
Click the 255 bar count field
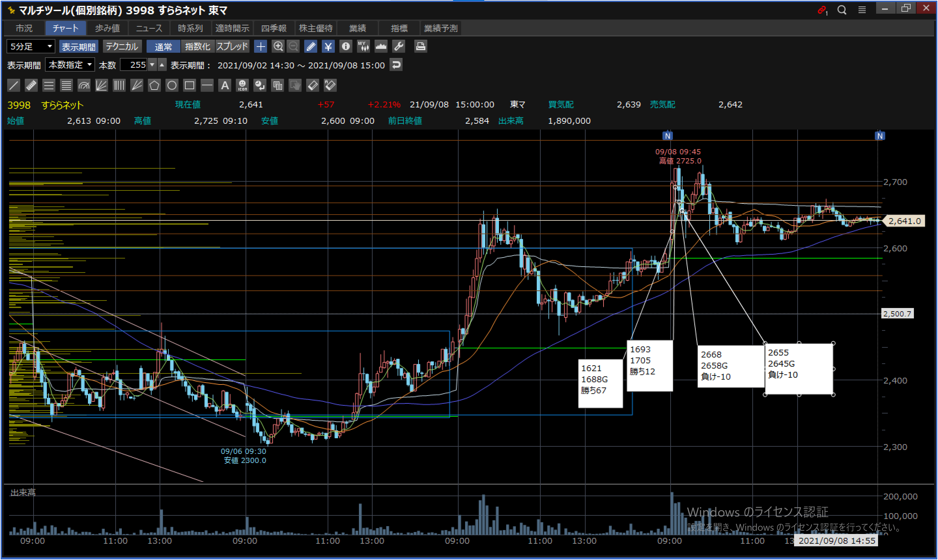point(134,65)
